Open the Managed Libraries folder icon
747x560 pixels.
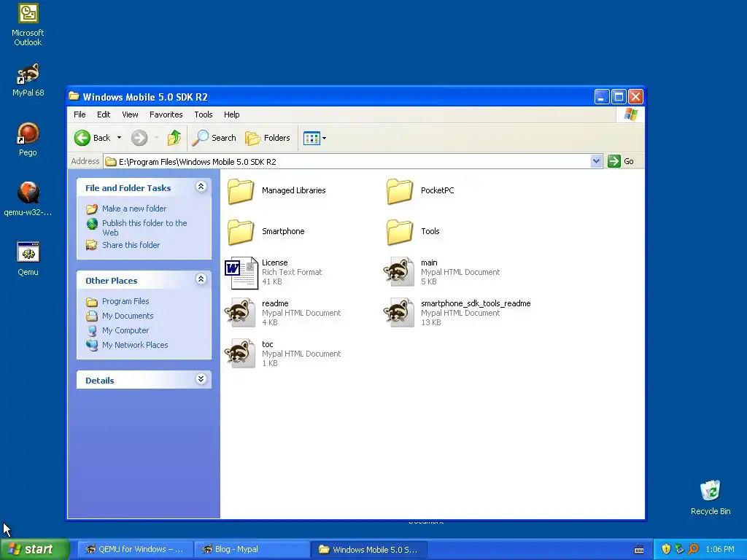[241, 191]
